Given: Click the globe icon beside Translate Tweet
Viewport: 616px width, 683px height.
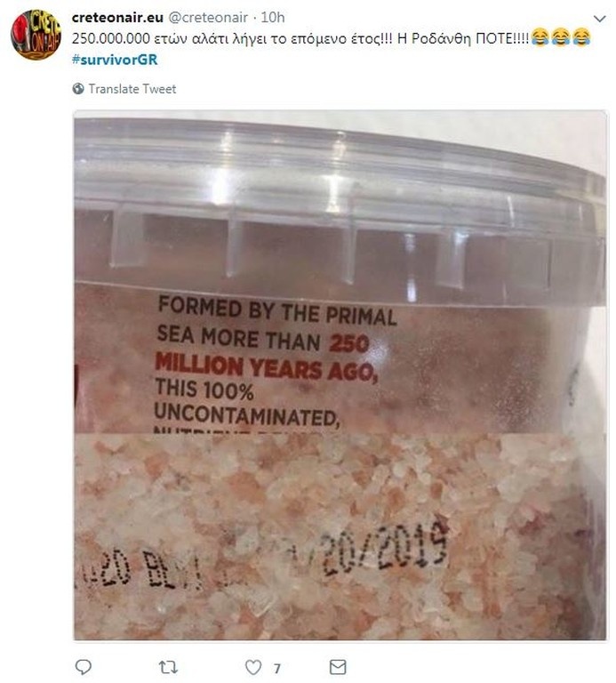Looking at the screenshot, I should coord(78,89).
